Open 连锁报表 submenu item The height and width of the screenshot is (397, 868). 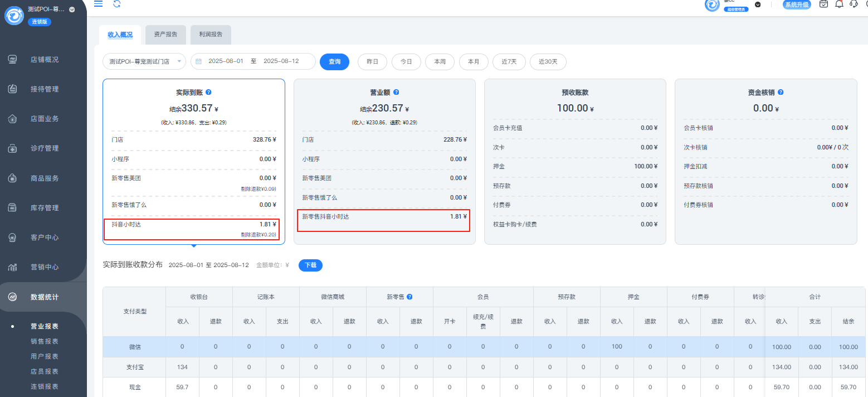[45, 386]
